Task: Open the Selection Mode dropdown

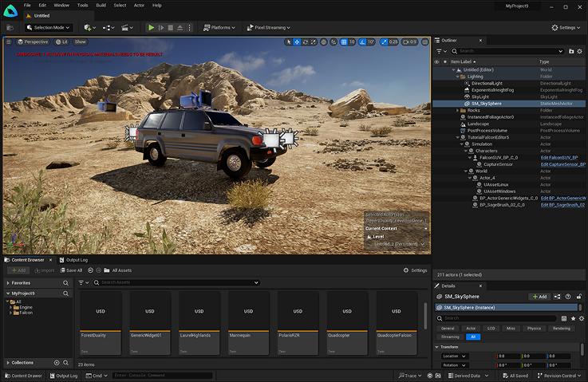Action: 49,28
